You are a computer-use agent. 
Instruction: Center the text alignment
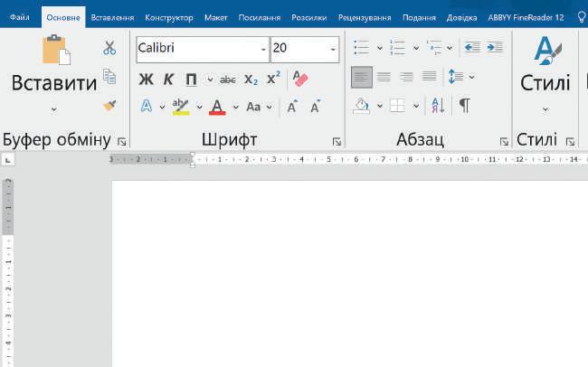click(x=384, y=77)
